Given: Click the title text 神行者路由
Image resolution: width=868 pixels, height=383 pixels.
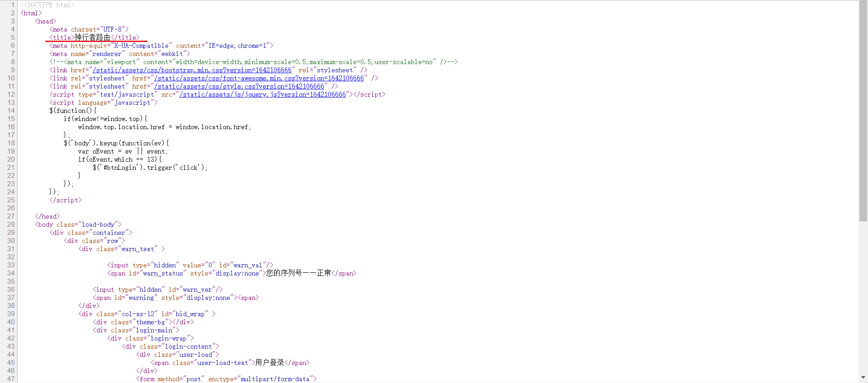Looking at the screenshot, I should pyautogui.click(x=93, y=37).
